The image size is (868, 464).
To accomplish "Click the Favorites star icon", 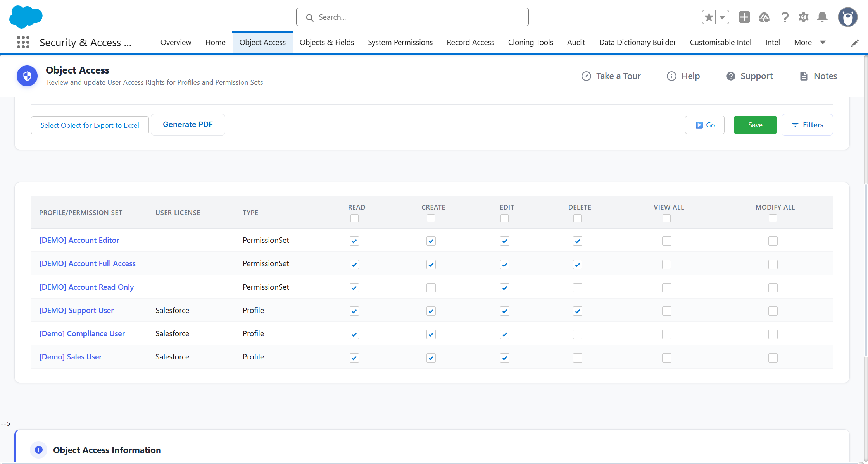I will click(709, 17).
